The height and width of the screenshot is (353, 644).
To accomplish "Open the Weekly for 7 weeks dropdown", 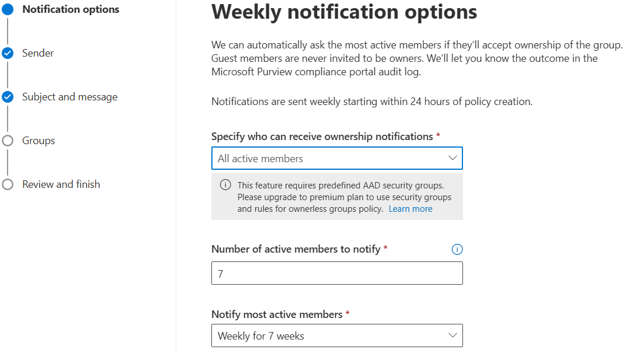I will point(337,335).
